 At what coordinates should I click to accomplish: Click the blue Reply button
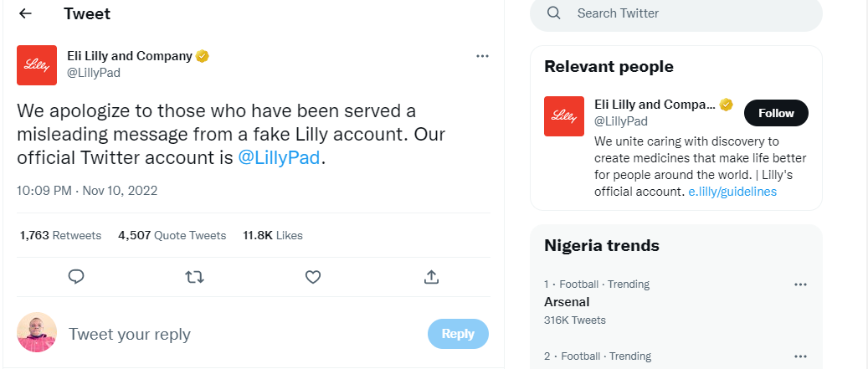click(458, 334)
